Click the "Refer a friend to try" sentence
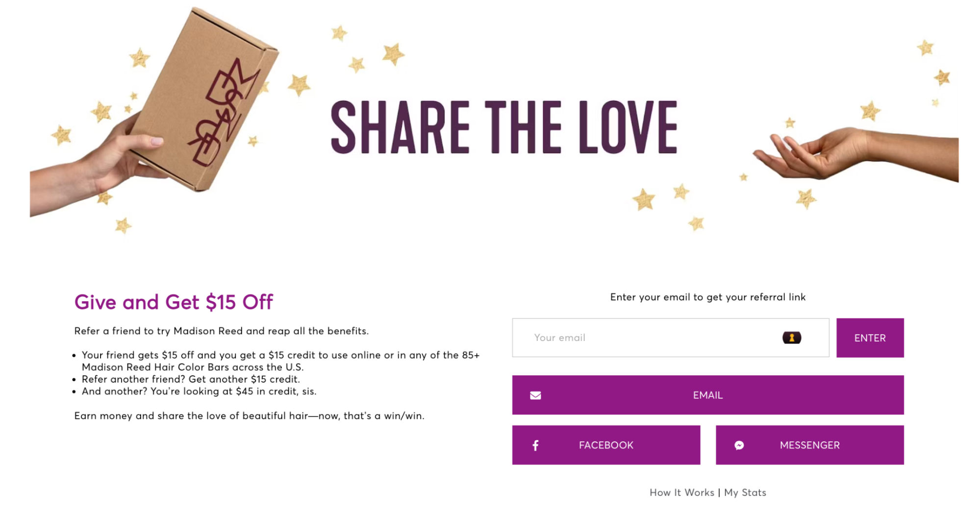Image resolution: width=980 pixels, height=509 pixels. coord(221,331)
